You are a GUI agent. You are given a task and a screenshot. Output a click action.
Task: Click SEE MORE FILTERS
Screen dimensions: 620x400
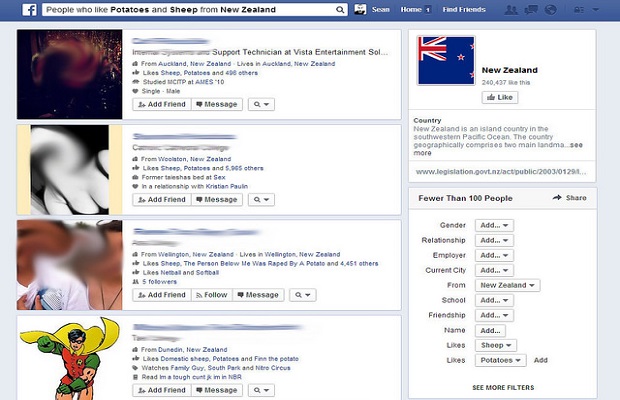(503, 388)
